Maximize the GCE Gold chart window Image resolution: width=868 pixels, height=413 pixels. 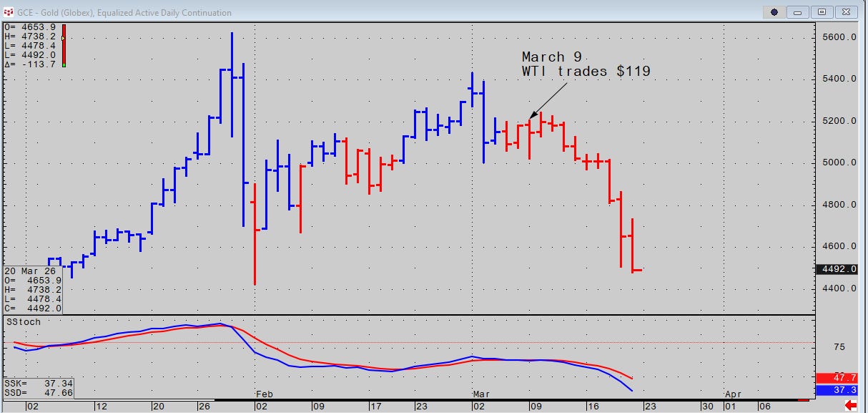point(822,12)
